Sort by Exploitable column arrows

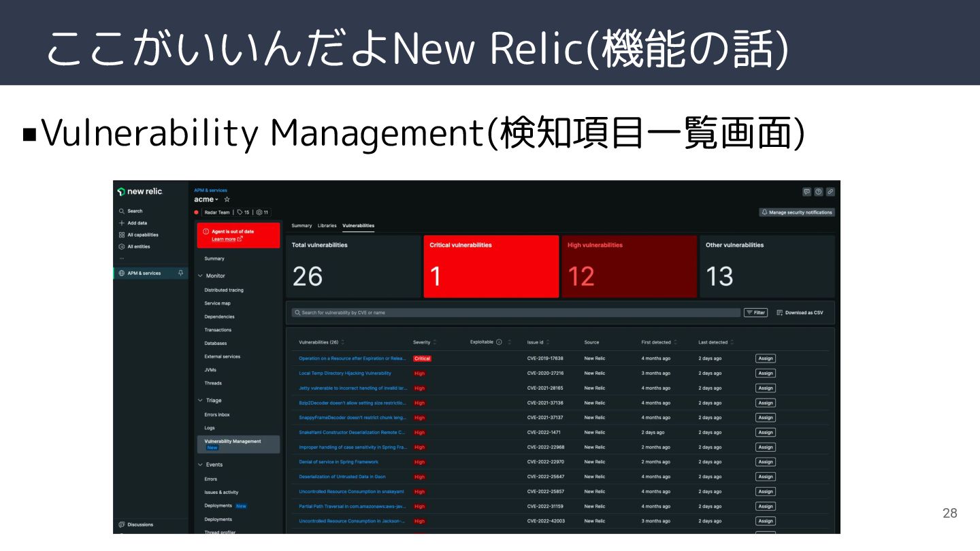point(509,342)
